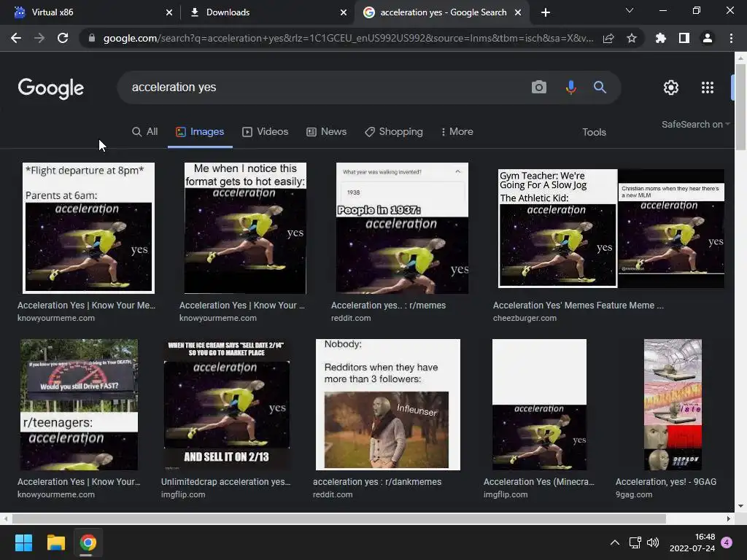747x560 pixels.
Task: Expand the SafeSearch on dropdown
Action: pos(695,124)
